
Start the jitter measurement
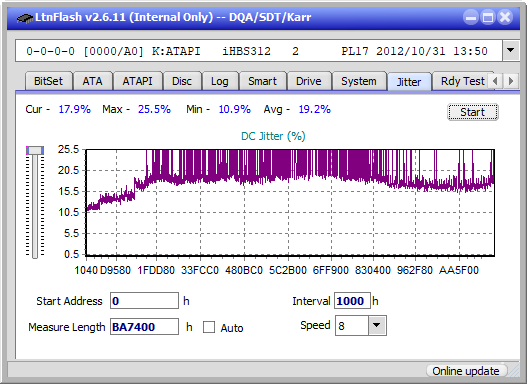pyautogui.click(x=473, y=112)
